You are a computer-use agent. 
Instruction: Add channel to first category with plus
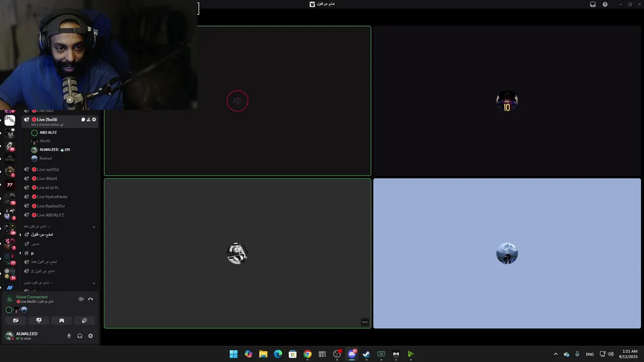(94, 227)
